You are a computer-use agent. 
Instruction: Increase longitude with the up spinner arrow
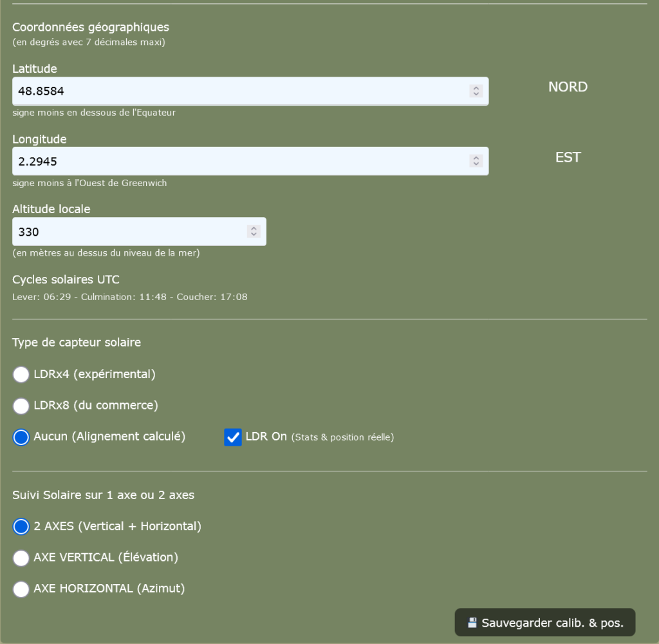(476, 158)
